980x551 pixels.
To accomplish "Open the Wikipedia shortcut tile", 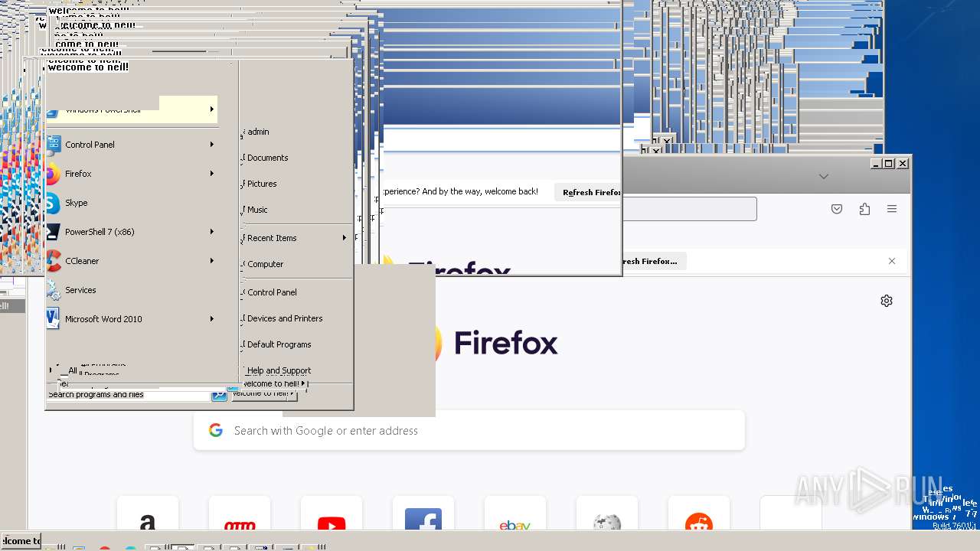I will (607, 513).
